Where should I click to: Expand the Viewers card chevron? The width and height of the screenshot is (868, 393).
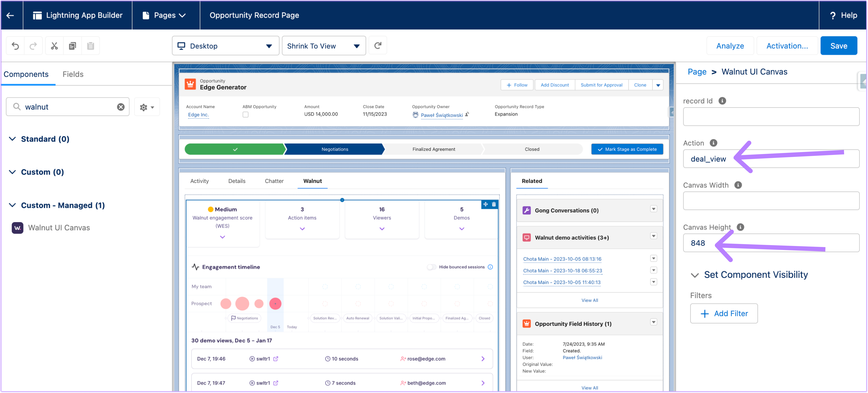coord(382,229)
